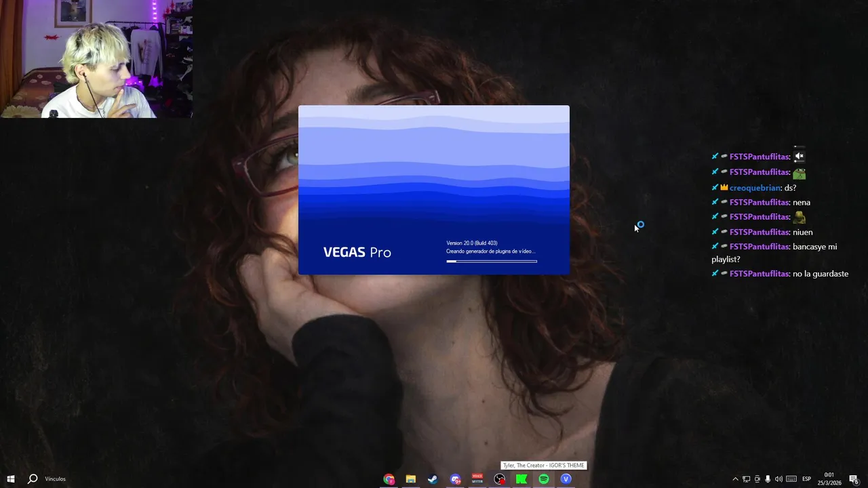Click the webcam video overlay
The height and width of the screenshot is (488, 868).
[x=96, y=59]
